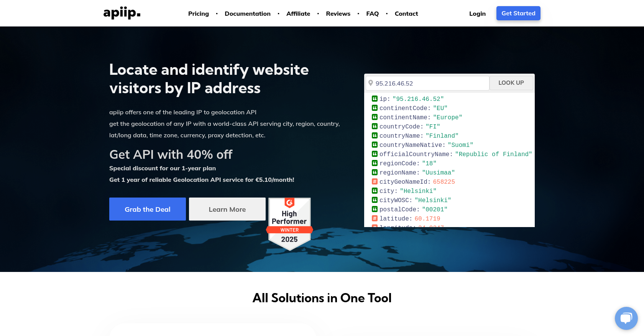This screenshot has width=644, height=336.
Task: Click the string icon beside continentName
Action: point(375,117)
